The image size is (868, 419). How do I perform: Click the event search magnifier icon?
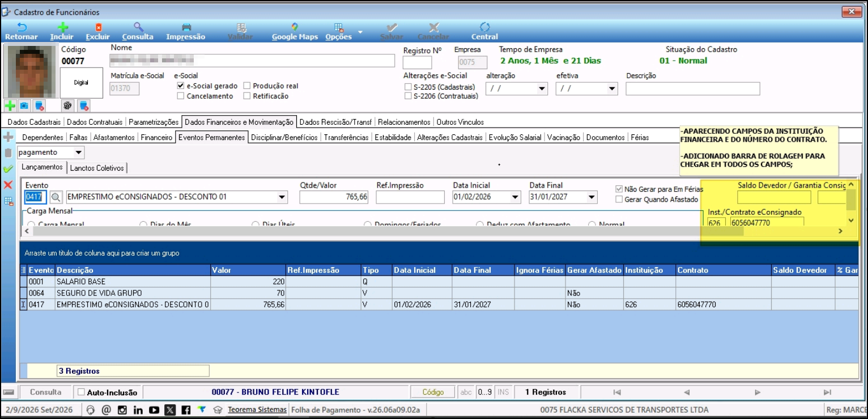56,197
